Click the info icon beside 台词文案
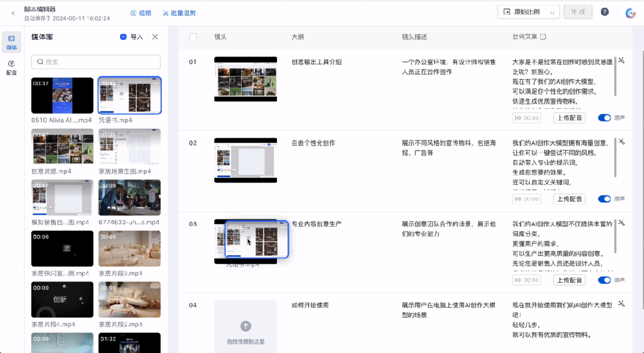 pyautogui.click(x=543, y=37)
